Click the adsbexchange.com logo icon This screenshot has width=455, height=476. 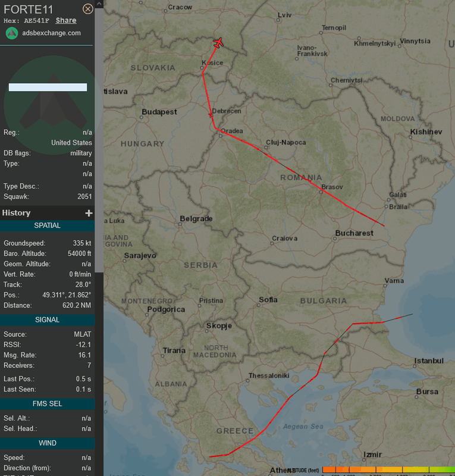coord(12,33)
